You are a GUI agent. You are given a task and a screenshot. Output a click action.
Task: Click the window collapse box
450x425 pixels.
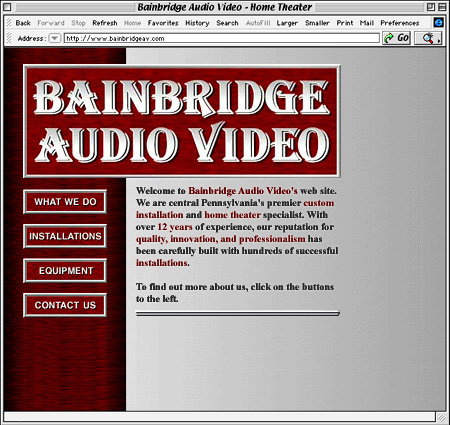click(442, 7)
